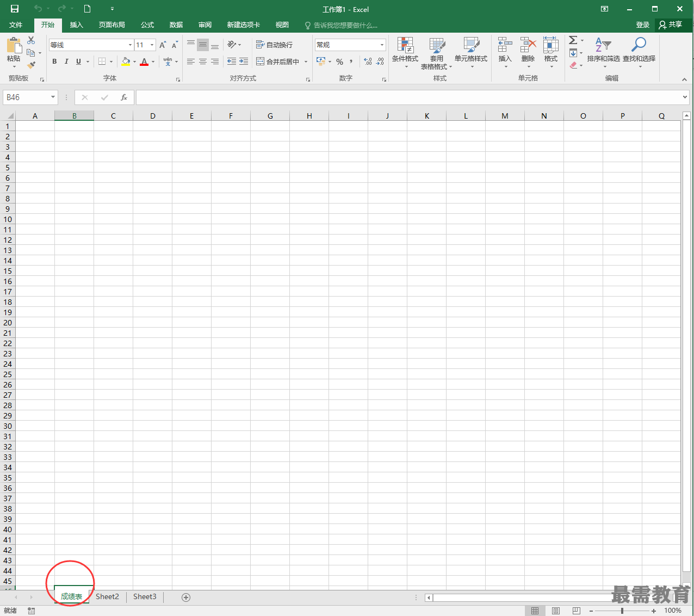Apply the red font color A

click(x=144, y=61)
